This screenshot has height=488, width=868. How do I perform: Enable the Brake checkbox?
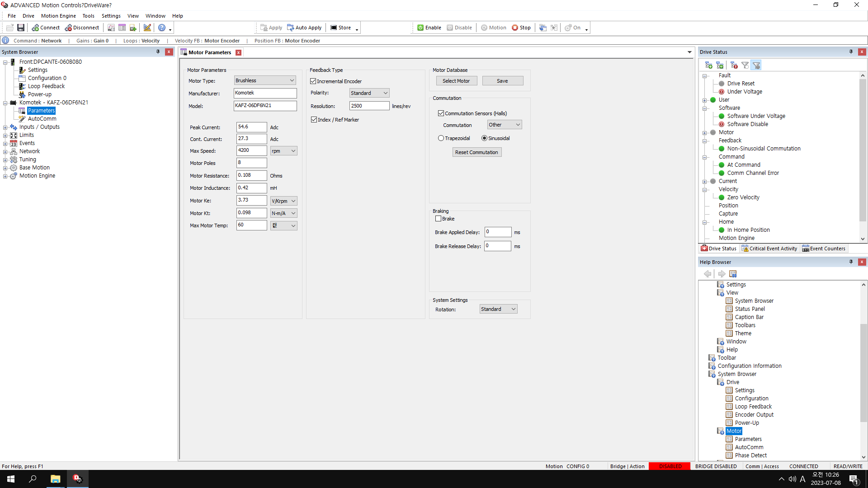coord(438,219)
